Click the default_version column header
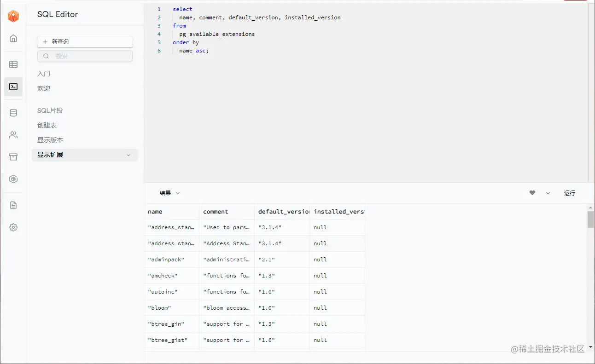This screenshot has width=595, height=364. pos(282,212)
